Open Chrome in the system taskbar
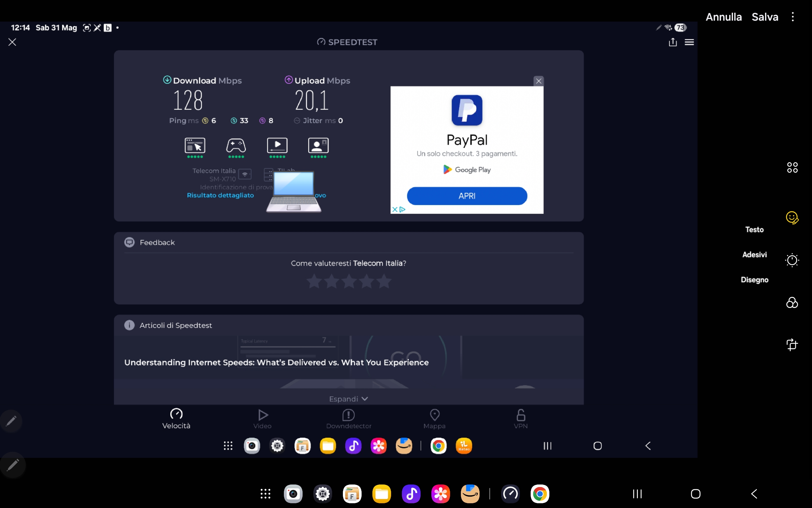This screenshot has width=812, height=508. [540, 493]
